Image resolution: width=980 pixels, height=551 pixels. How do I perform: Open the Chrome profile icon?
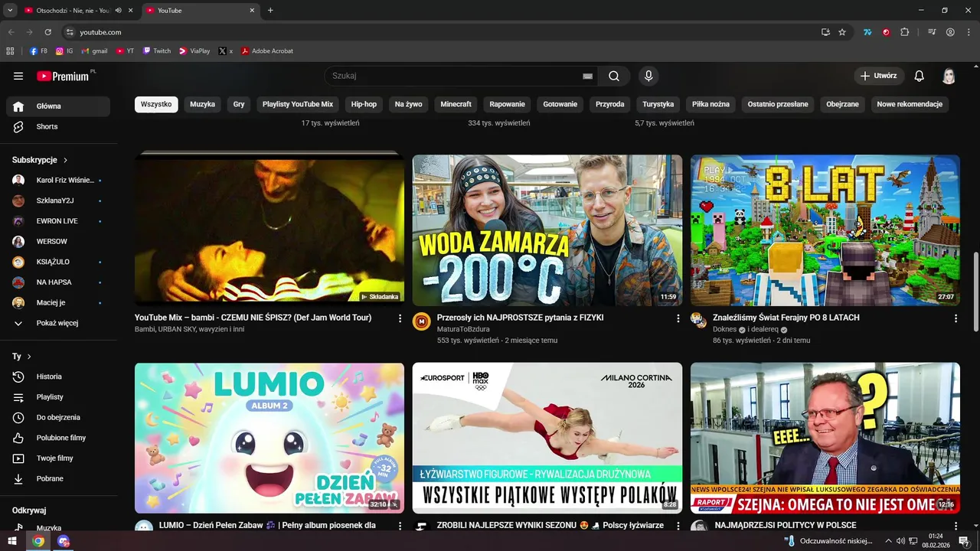950,32
